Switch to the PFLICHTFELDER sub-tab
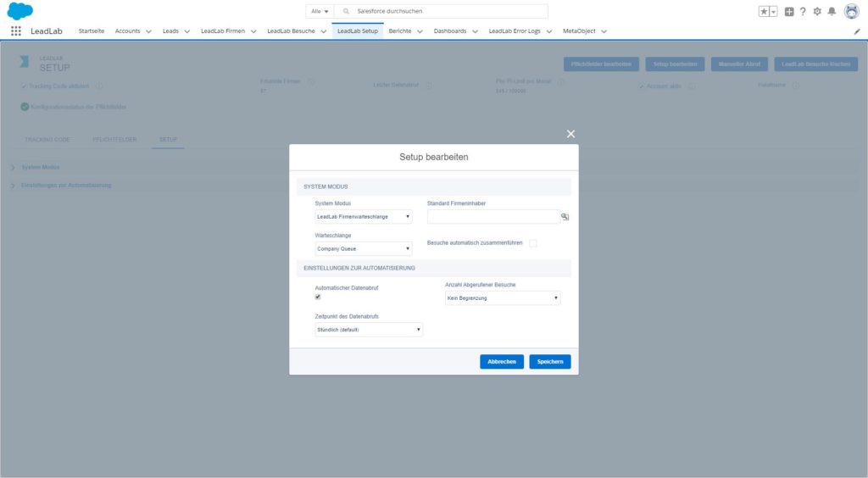The image size is (868, 478). coord(114,139)
